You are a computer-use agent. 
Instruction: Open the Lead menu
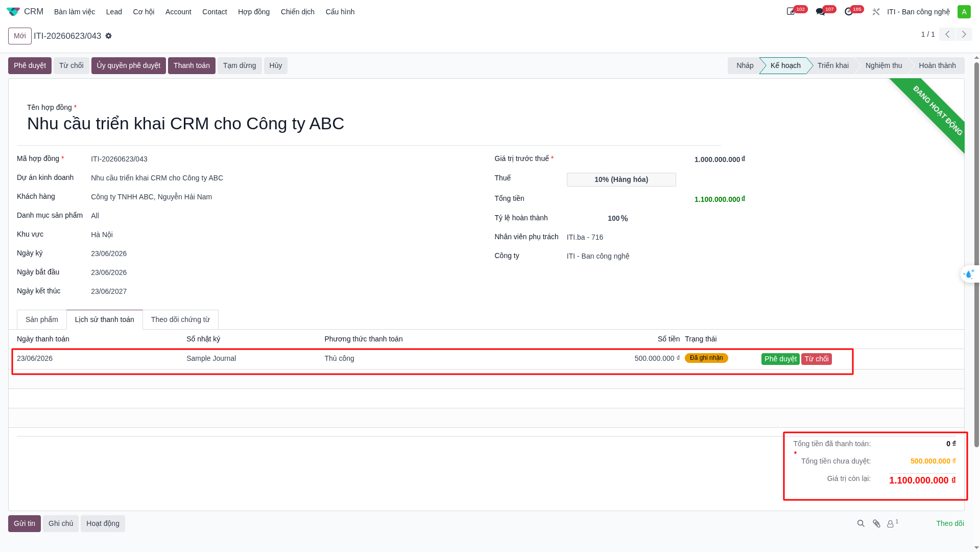pos(114,12)
